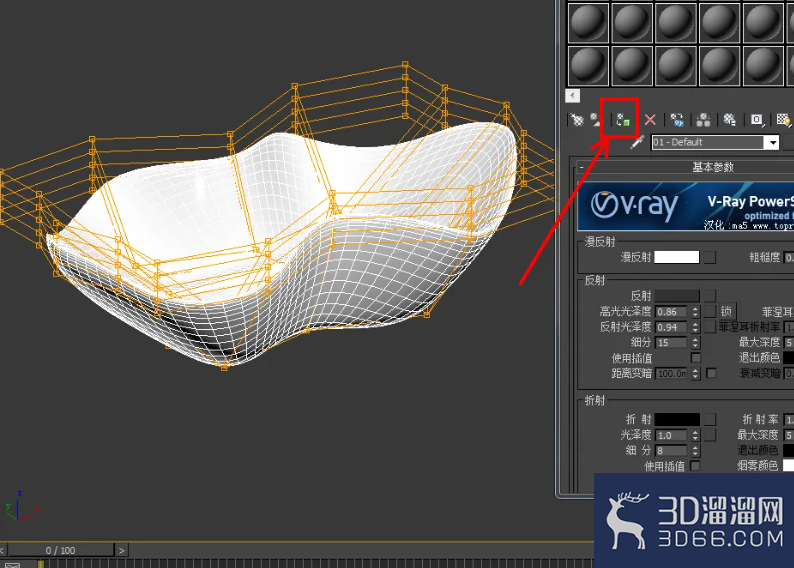Open the 反射 dark color swatch
The height and width of the screenshot is (568, 794).
677,296
